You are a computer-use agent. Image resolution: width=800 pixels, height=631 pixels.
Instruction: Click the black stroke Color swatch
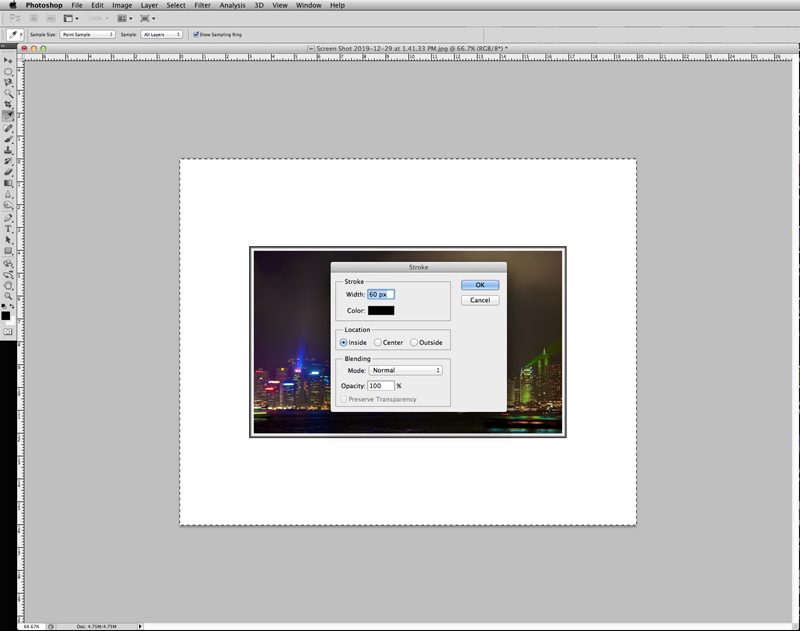[381, 310]
